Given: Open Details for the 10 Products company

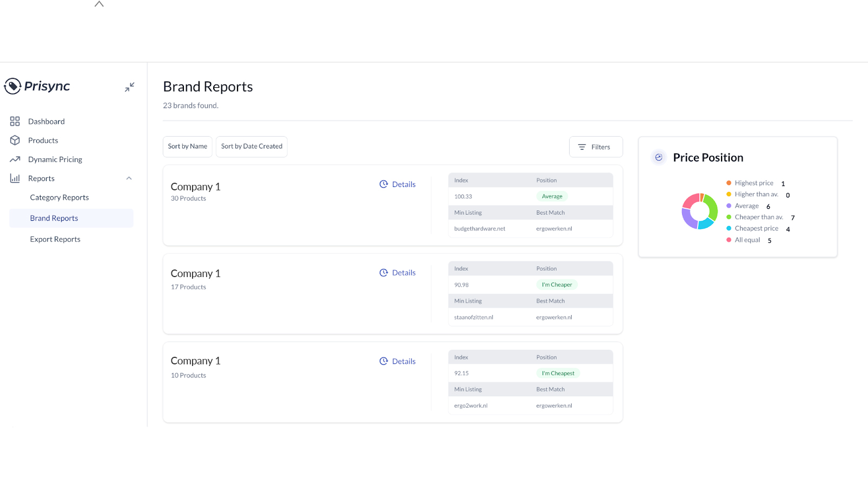Looking at the screenshot, I should coord(403,361).
